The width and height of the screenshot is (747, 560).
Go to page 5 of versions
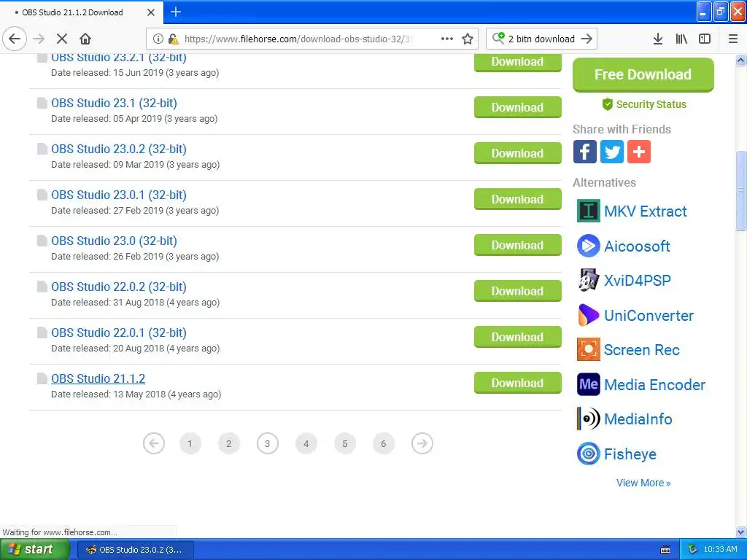(x=345, y=444)
